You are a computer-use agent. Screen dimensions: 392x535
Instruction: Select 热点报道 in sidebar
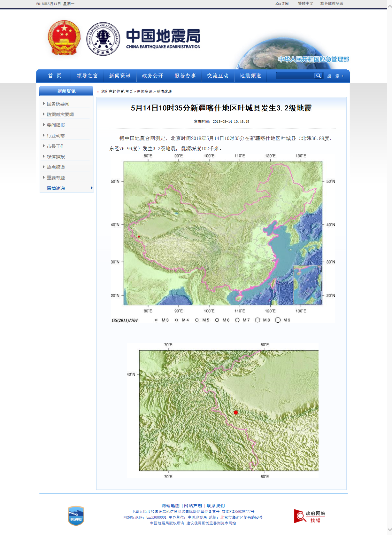pyautogui.click(x=56, y=167)
